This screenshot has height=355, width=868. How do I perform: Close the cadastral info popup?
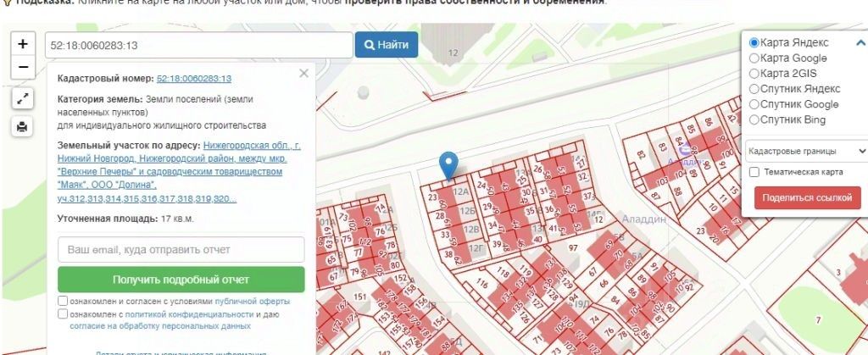point(303,73)
